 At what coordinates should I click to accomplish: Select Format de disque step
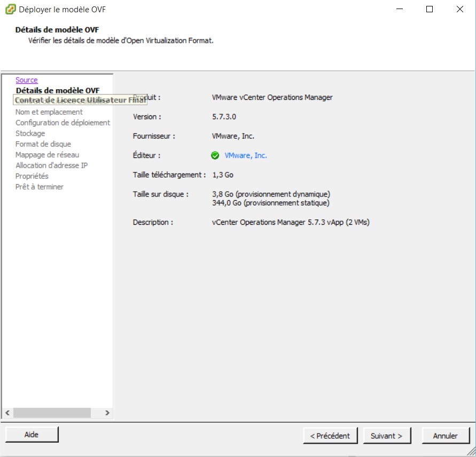coord(43,144)
